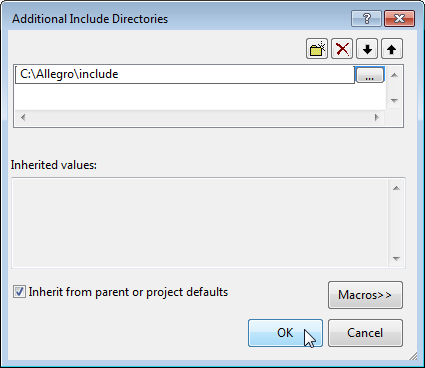Viewport: 425px width, 368px height.
Task: Click directory list scroll left arrow
Action: coord(23,117)
